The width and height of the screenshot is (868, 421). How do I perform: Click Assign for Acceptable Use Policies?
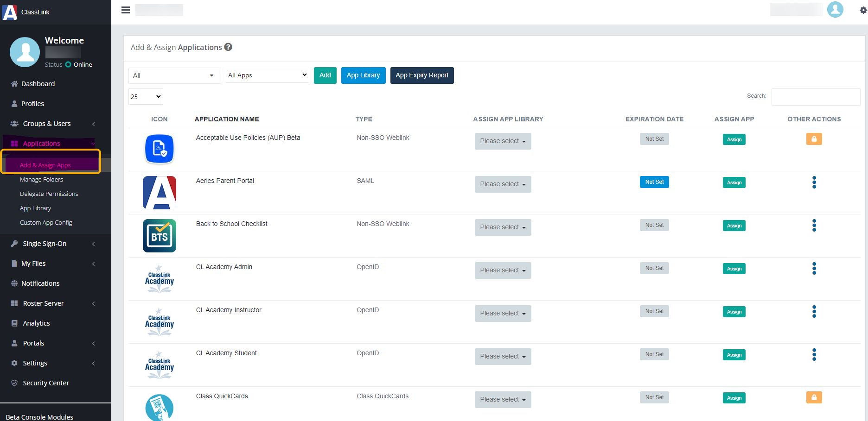pyautogui.click(x=734, y=139)
